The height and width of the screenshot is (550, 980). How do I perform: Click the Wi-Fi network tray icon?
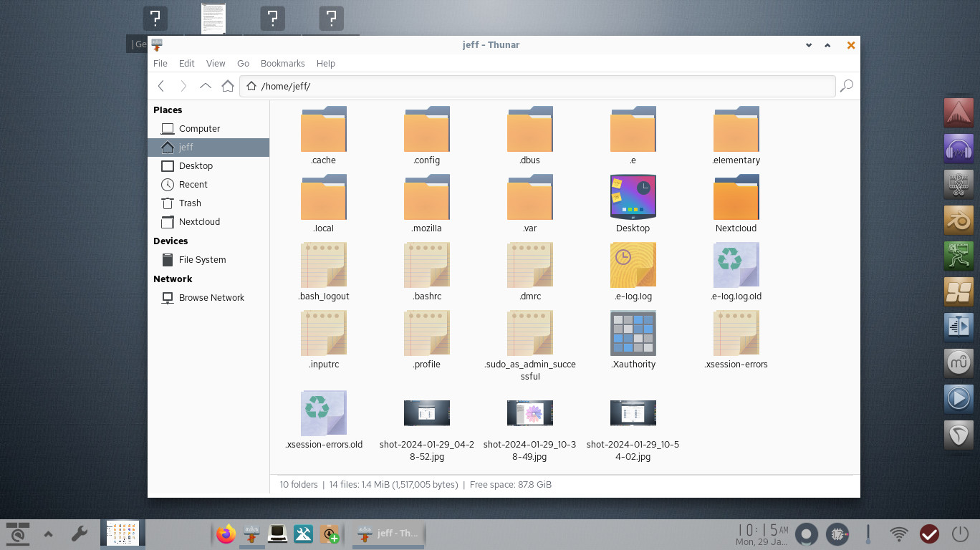(898, 534)
